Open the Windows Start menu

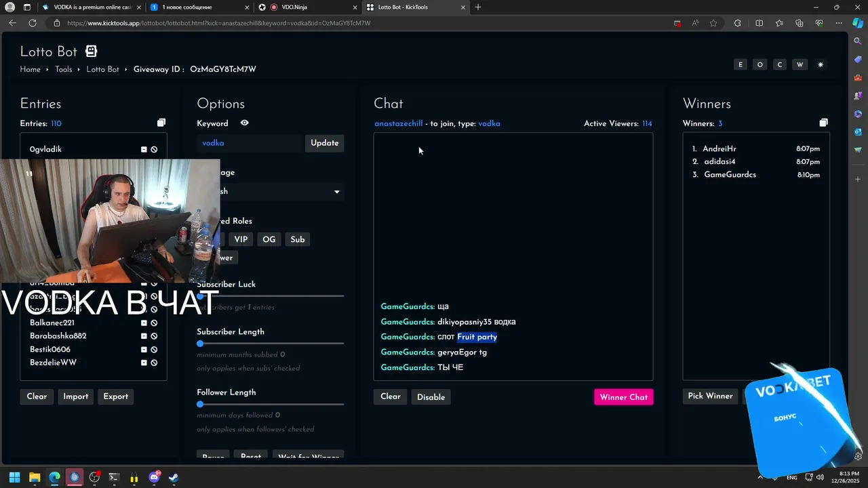pyautogui.click(x=14, y=477)
